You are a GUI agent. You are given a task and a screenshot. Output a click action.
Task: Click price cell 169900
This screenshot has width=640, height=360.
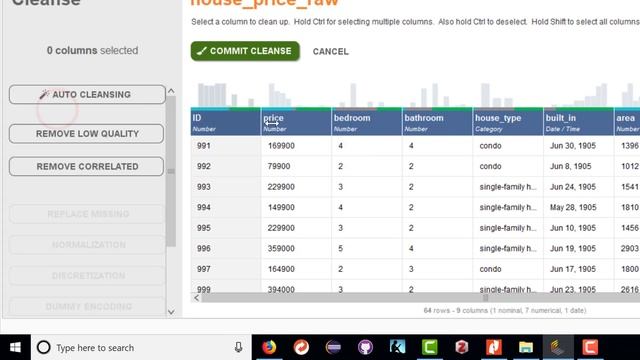[x=296, y=146]
